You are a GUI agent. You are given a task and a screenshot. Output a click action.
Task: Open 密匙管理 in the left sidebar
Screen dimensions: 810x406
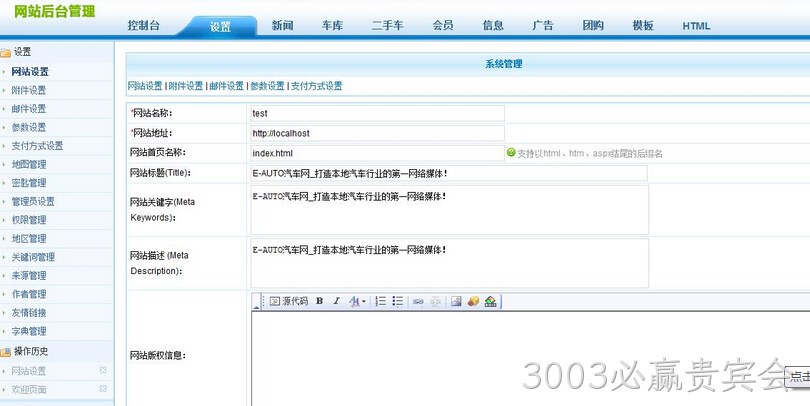click(29, 183)
